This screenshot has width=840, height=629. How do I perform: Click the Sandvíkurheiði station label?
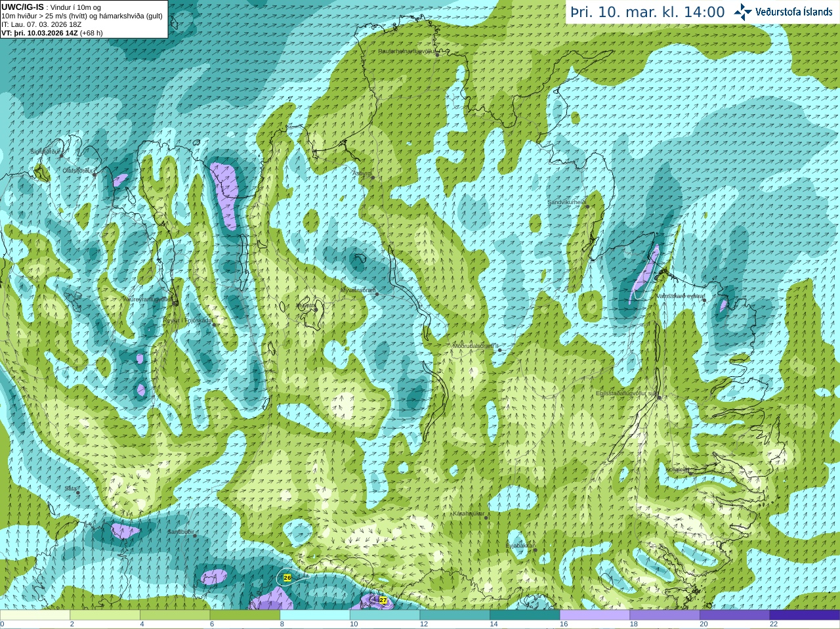(x=567, y=202)
